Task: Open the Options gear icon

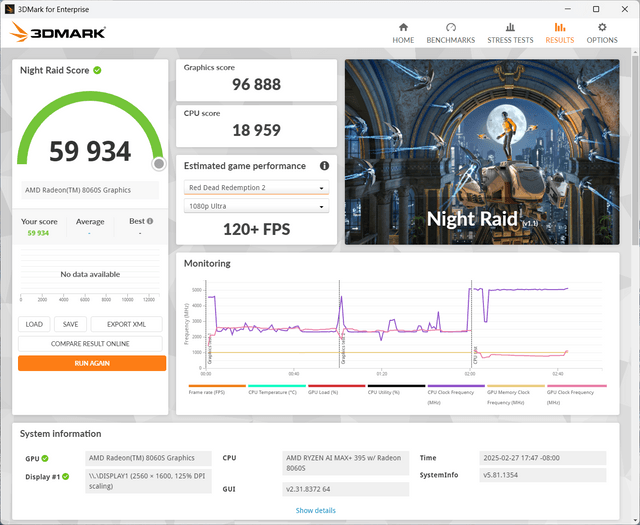Action: click(x=602, y=27)
